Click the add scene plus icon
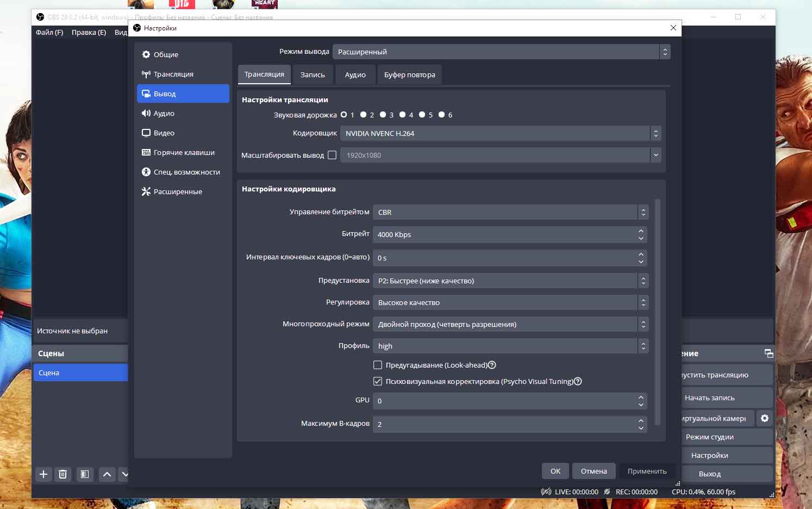This screenshot has width=812, height=509. click(43, 474)
